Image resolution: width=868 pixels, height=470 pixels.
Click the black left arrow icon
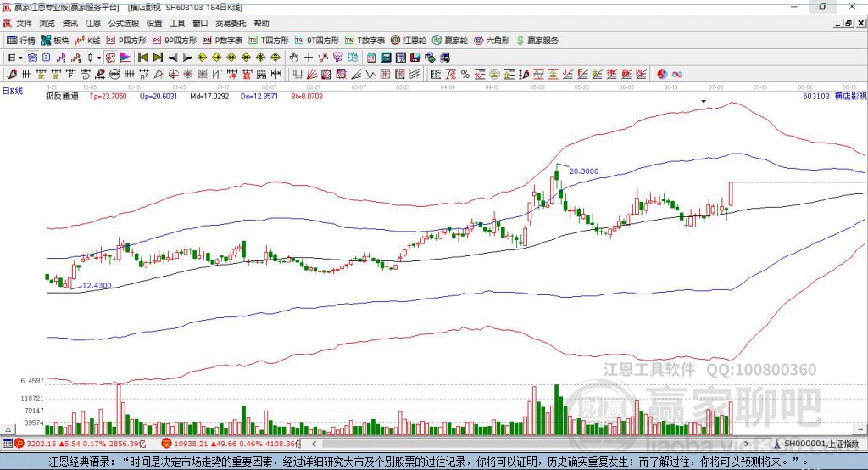pyautogui.click(x=173, y=58)
